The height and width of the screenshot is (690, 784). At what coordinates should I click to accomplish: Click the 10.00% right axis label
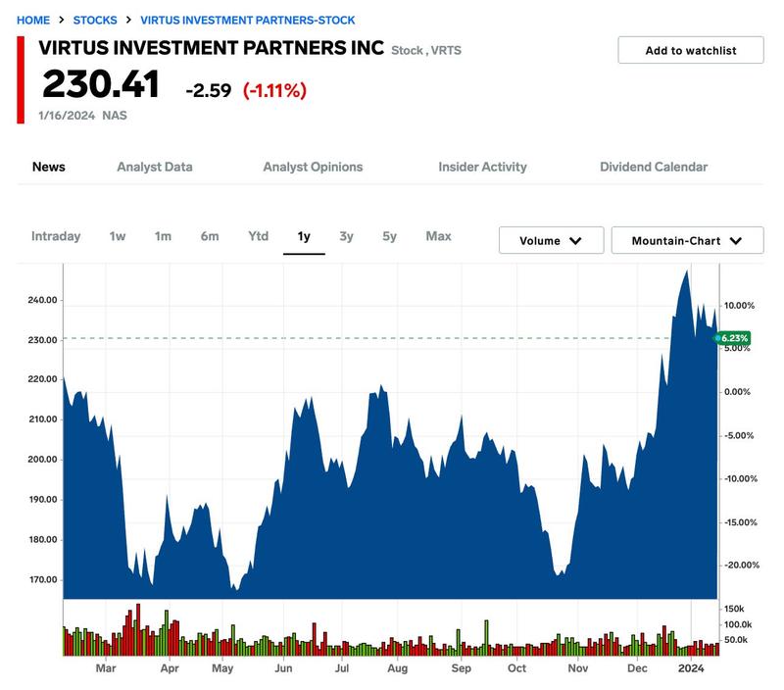point(739,306)
